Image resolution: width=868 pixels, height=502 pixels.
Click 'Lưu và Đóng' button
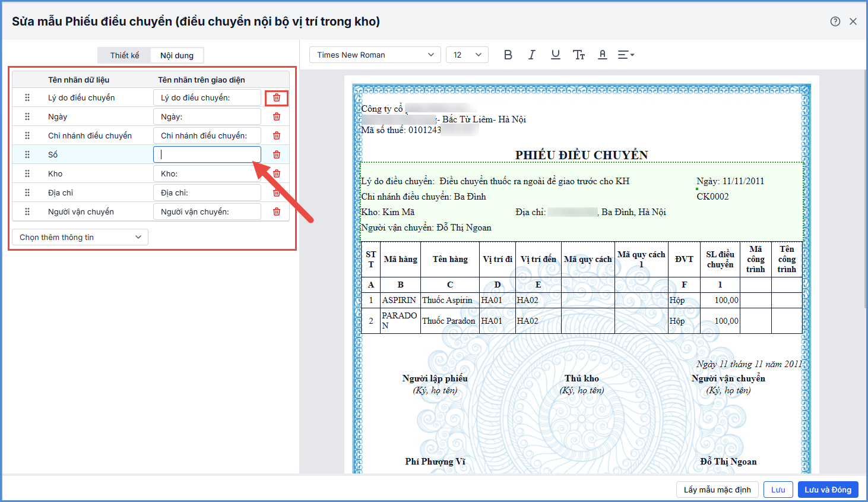pos(828,490)
